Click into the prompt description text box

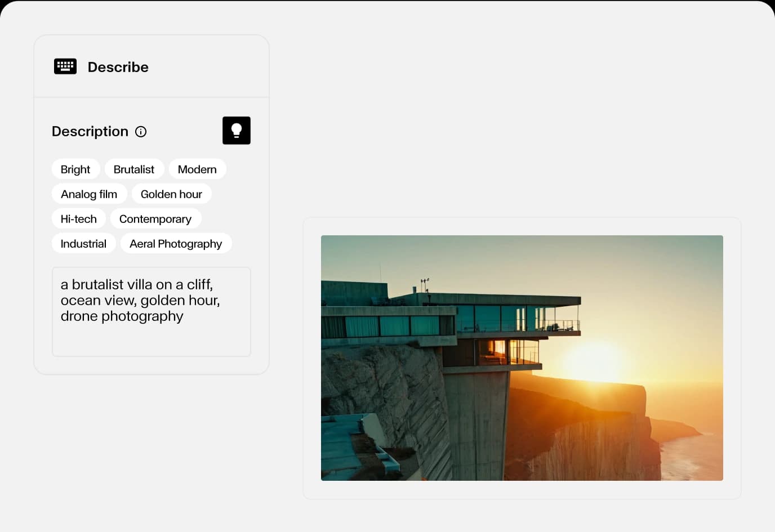[x=151, y=338]
